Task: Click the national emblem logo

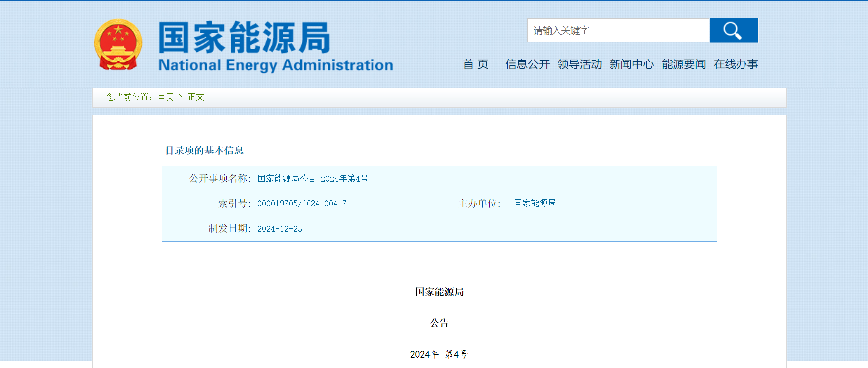Action: click(x=118, y=45)
